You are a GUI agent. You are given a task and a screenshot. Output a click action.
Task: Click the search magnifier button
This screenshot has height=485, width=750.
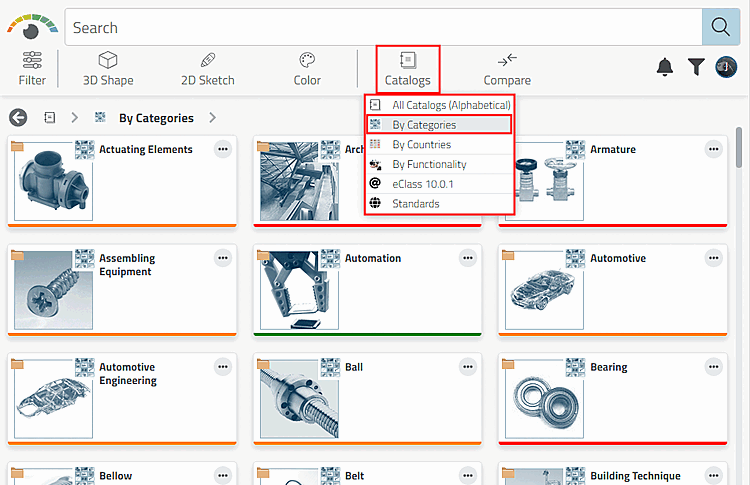pos(720,27)
